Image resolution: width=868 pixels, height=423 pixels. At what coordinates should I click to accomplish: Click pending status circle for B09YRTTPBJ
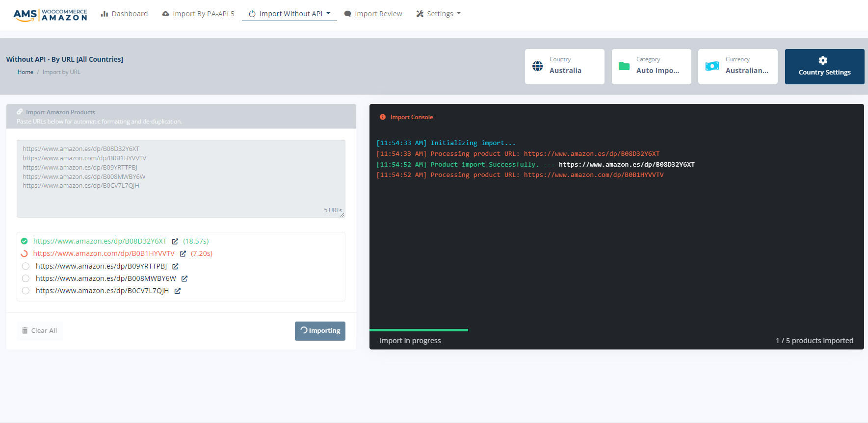click(26, 266)
